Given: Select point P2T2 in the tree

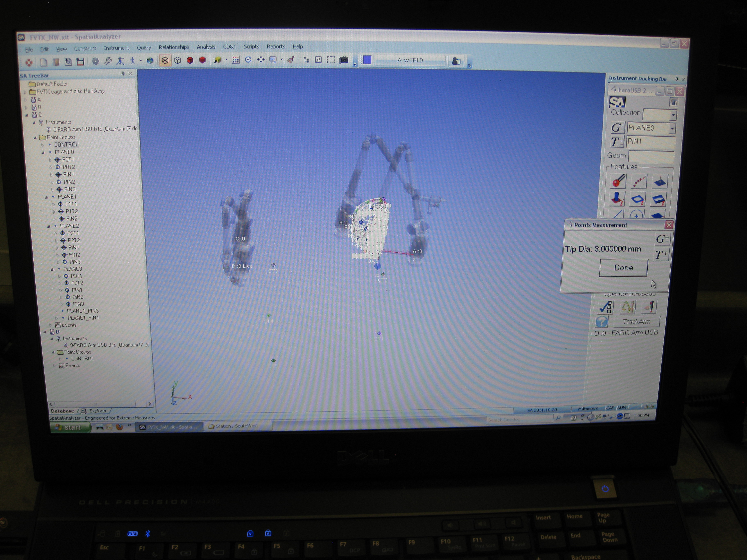Looking at the screenshot, I should [74, 240].
